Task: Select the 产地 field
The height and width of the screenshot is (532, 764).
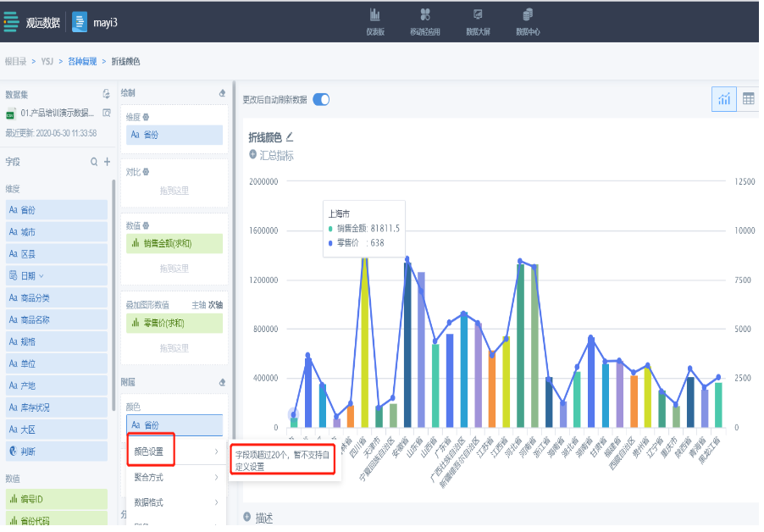Action: (x=57, y=385)
